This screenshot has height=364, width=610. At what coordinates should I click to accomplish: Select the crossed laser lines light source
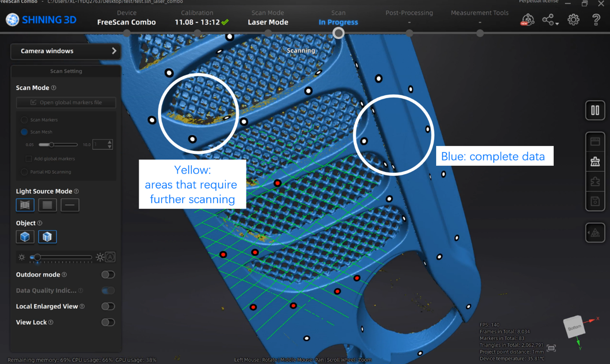tap(25, 205)
